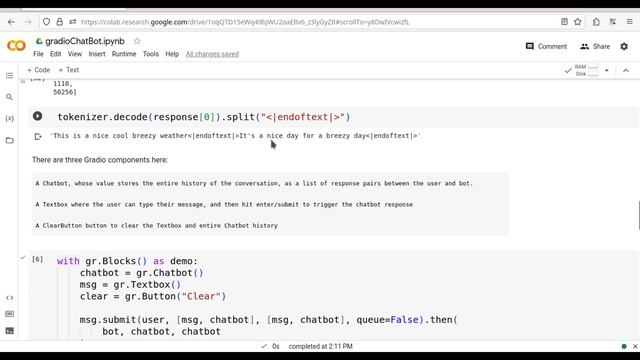The image size is (640, 360).
Task: Click the msg.submit code line
Action: [269, 320]
